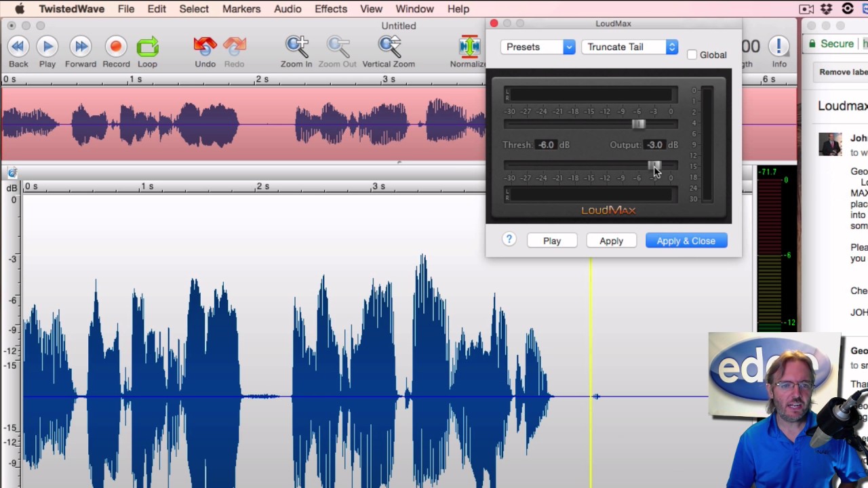Click the Dropbox menu bar icon

coord(827,9)
